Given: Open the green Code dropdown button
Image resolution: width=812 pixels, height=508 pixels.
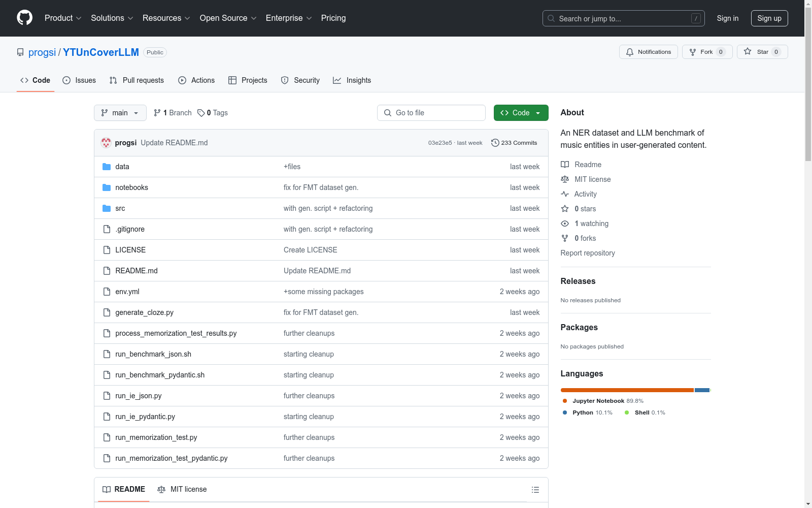Looking at the screenshot, I should [x=521, y=113].
